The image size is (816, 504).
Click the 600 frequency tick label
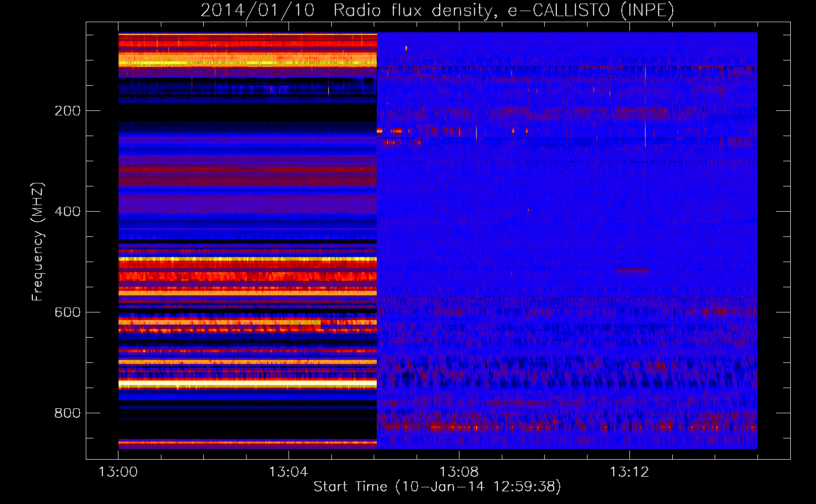tap(68, 312)
